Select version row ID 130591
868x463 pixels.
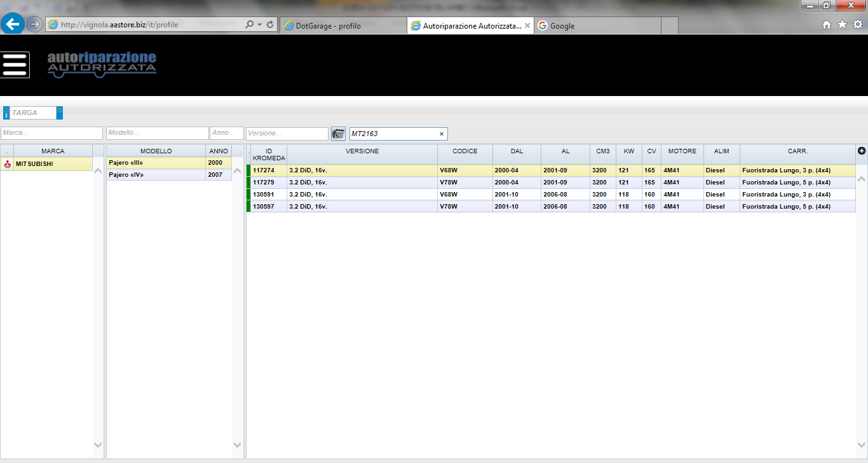[x=551, y=195]
